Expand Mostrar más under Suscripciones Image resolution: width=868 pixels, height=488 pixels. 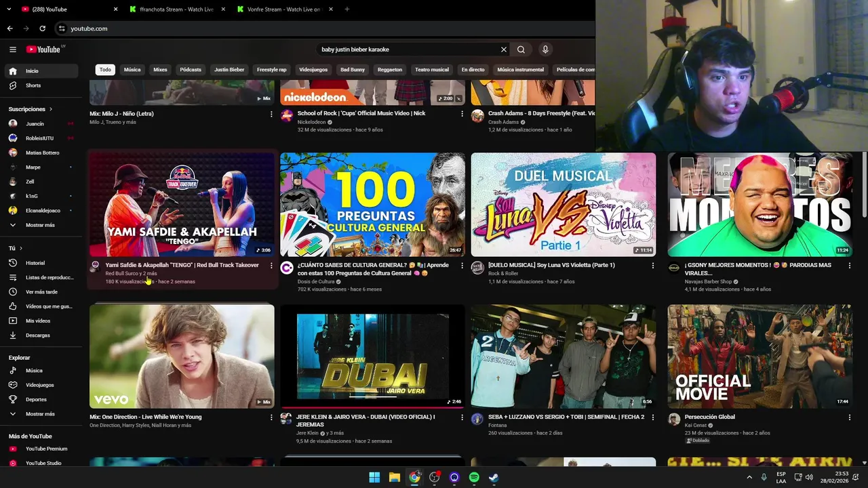point(43,225)
